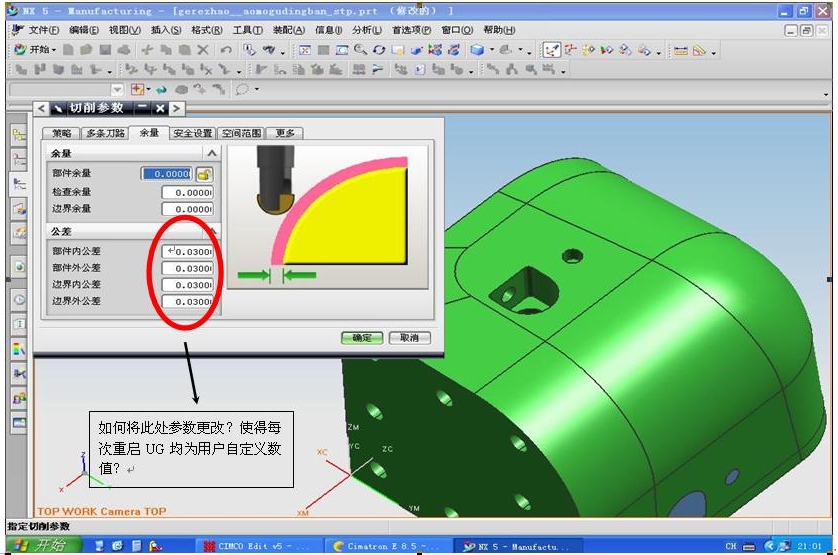This screenshot has height=555, width=838.
Task: Click the 取消 Cancel button
Action: coord(409,338)
